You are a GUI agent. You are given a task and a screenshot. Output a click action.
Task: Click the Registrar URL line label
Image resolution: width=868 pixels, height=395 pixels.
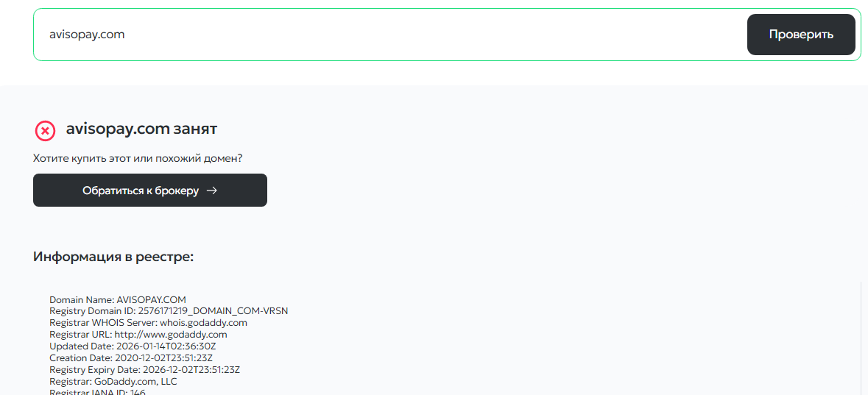pos(80,335)
